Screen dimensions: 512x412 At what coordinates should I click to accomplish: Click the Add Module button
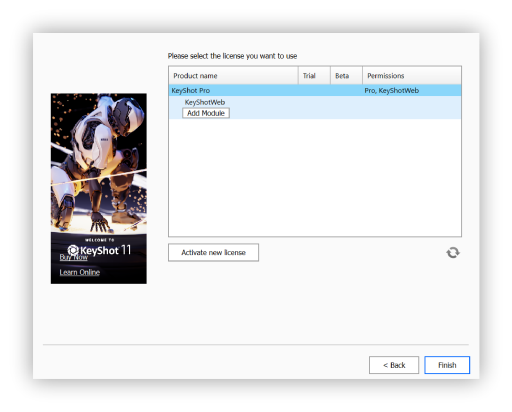click(206, 113)
